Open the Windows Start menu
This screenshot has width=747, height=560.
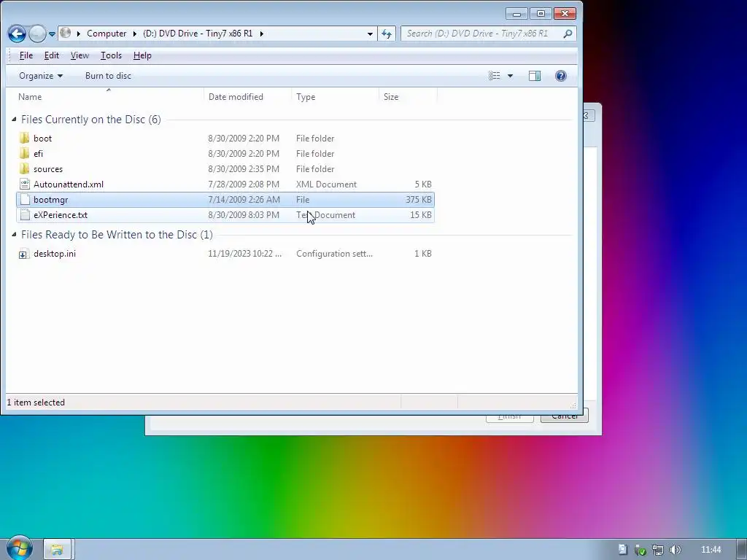[x=20, y=548]
